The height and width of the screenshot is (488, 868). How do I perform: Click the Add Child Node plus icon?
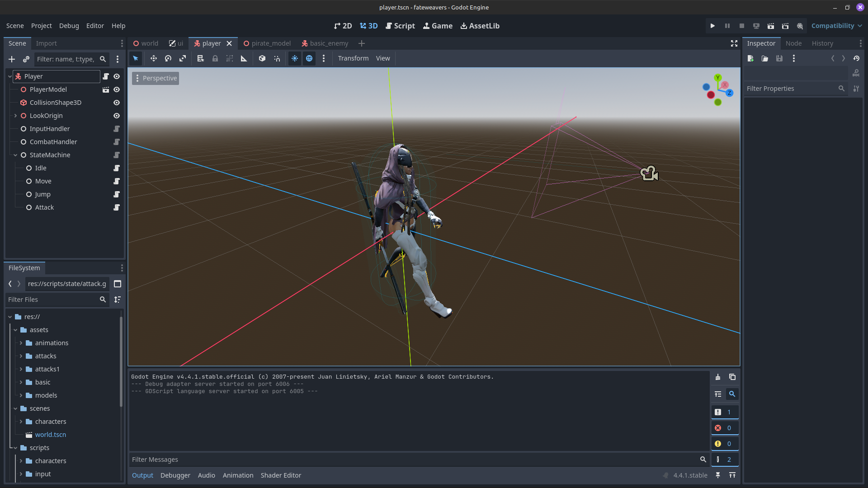point(12,59)
